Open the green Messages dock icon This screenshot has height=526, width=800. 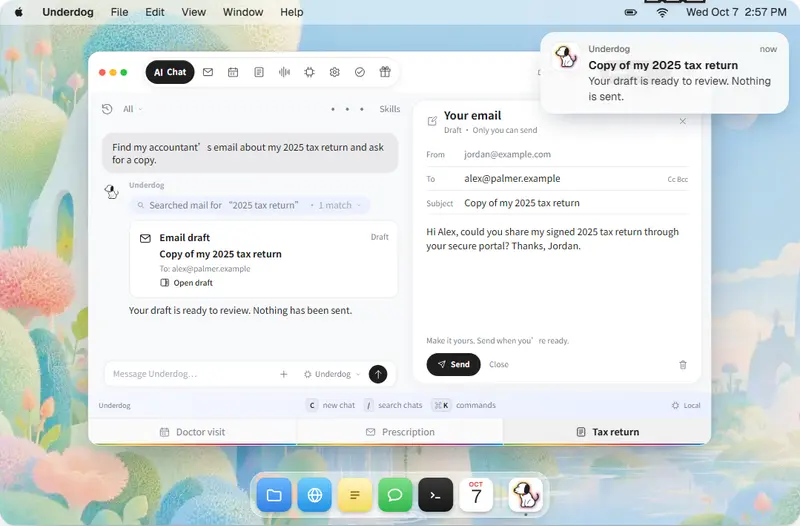pyautogui.click(x=395, y=495)
